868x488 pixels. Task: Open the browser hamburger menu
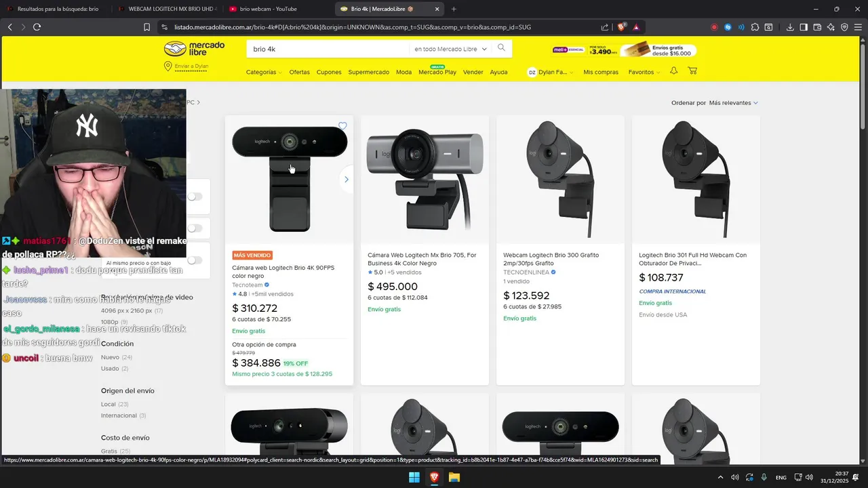858,27
